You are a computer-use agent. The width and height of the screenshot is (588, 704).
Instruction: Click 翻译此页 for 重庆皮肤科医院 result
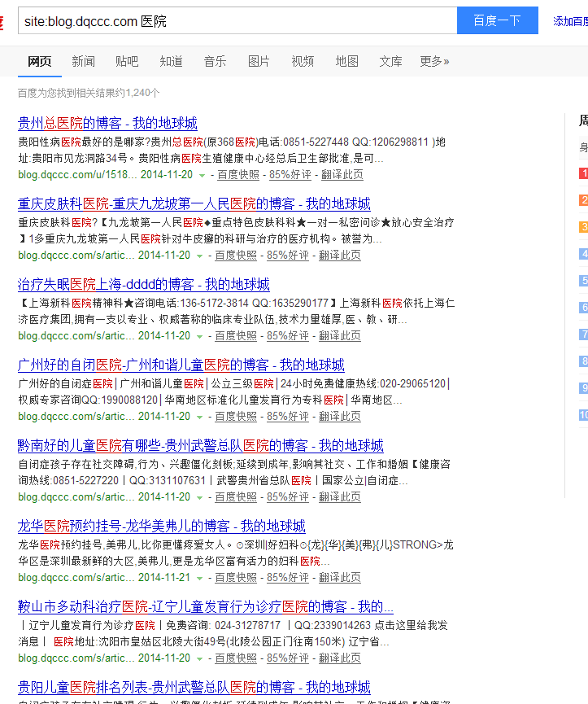pos(340,255)
